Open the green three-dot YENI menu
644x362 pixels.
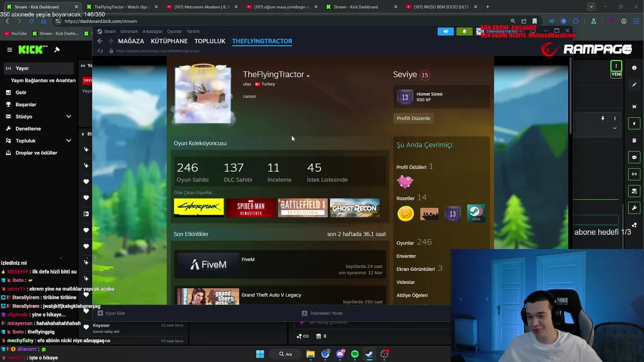616,66
